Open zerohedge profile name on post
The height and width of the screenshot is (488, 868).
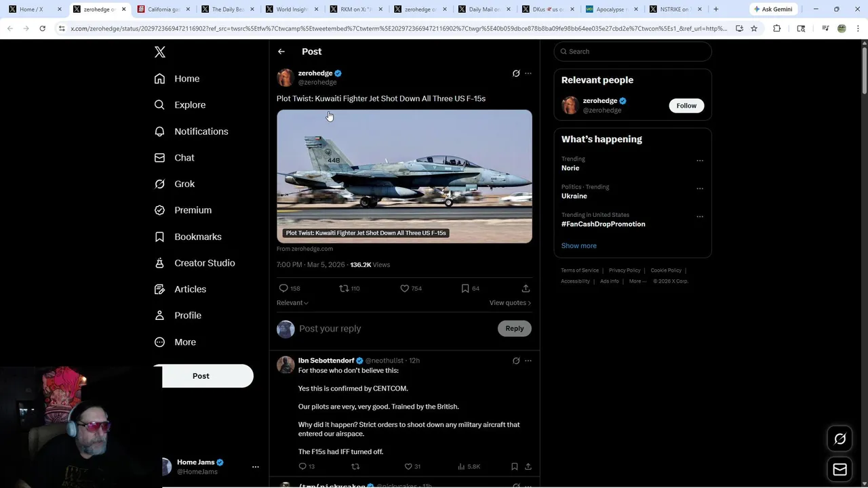315,73
